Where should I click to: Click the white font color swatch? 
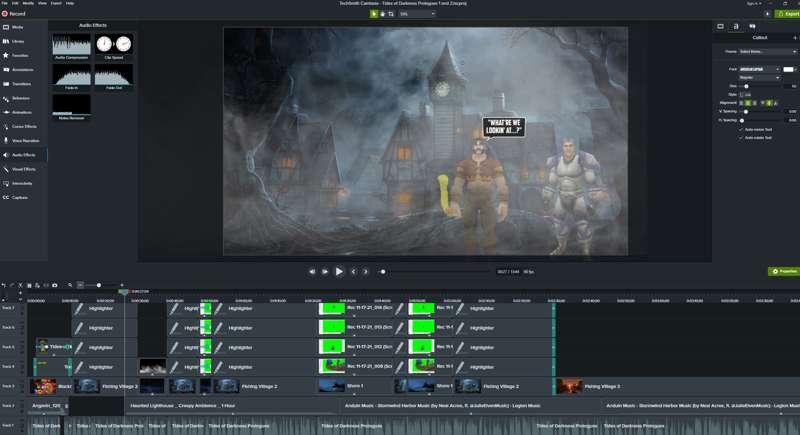coord(788,69)
